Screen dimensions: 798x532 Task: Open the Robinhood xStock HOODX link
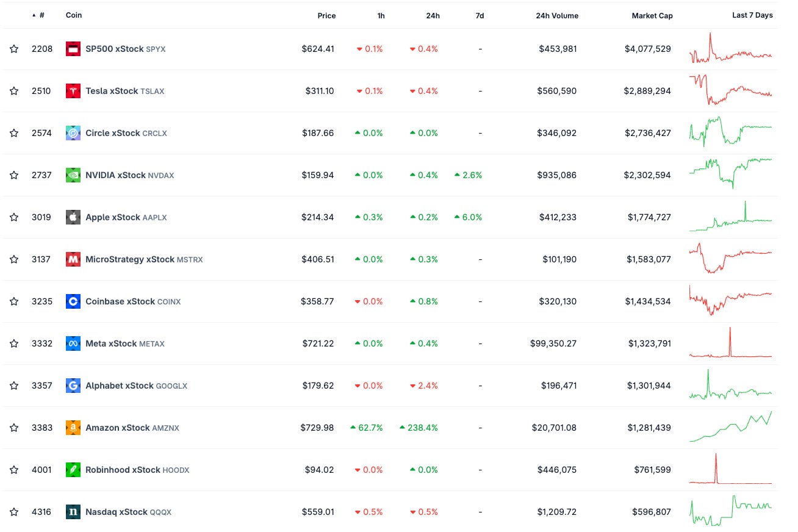(137, 470)
